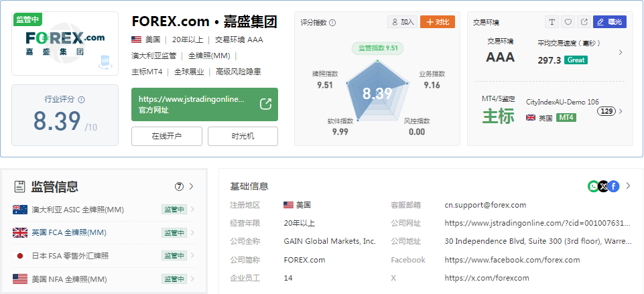Expand 基础信息 section chevron
The image size is (644, 294).
coord(628,186)
